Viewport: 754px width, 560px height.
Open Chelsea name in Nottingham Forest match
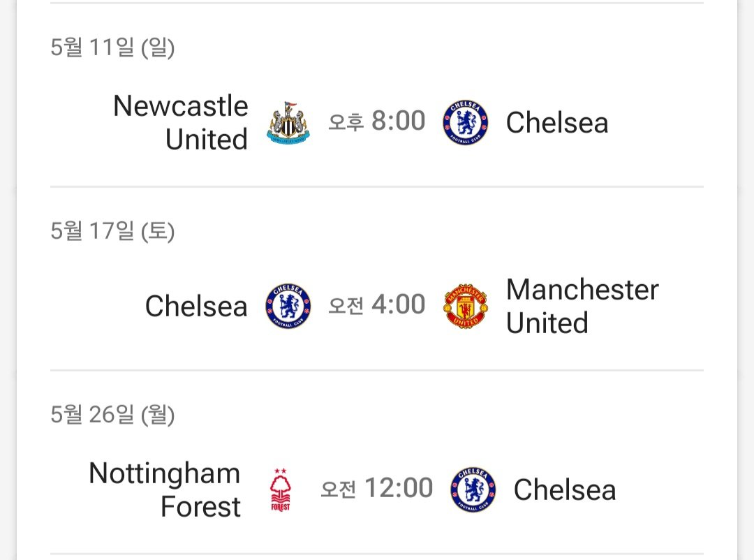pyautogui.click(x=565, y=489)
